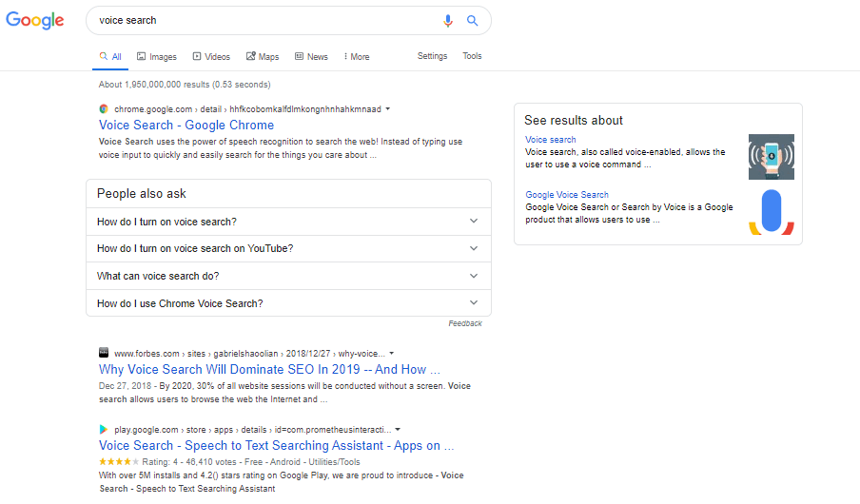Click the star rating of the Play result
Viewport: 860px width, 504px height.
119,462
